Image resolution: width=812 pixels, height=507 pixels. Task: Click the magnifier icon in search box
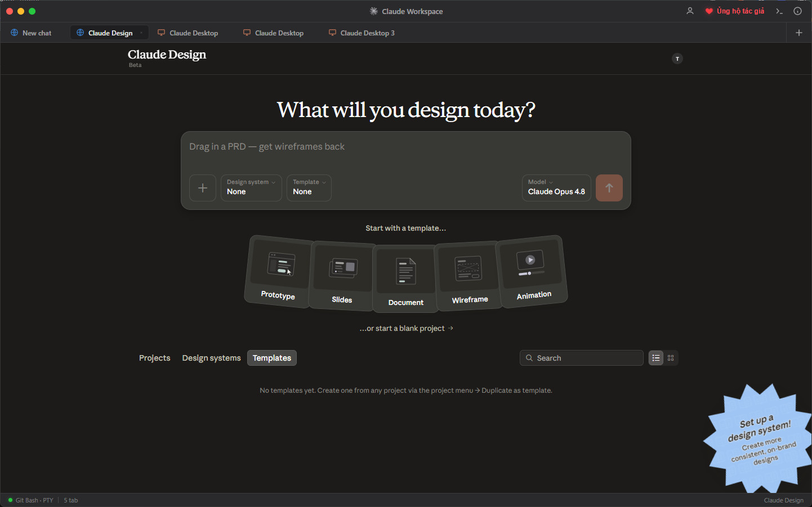(529, 358)
